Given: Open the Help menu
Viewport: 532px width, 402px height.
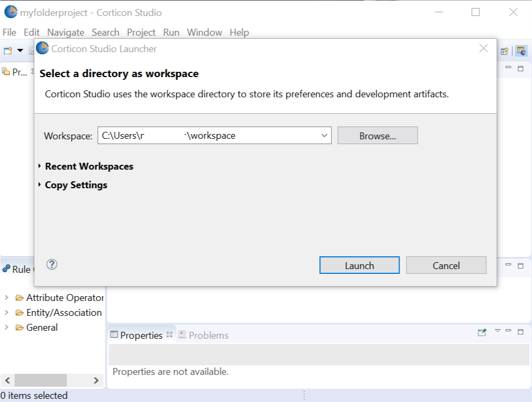Looking at the screenshot, I should 239,32.
